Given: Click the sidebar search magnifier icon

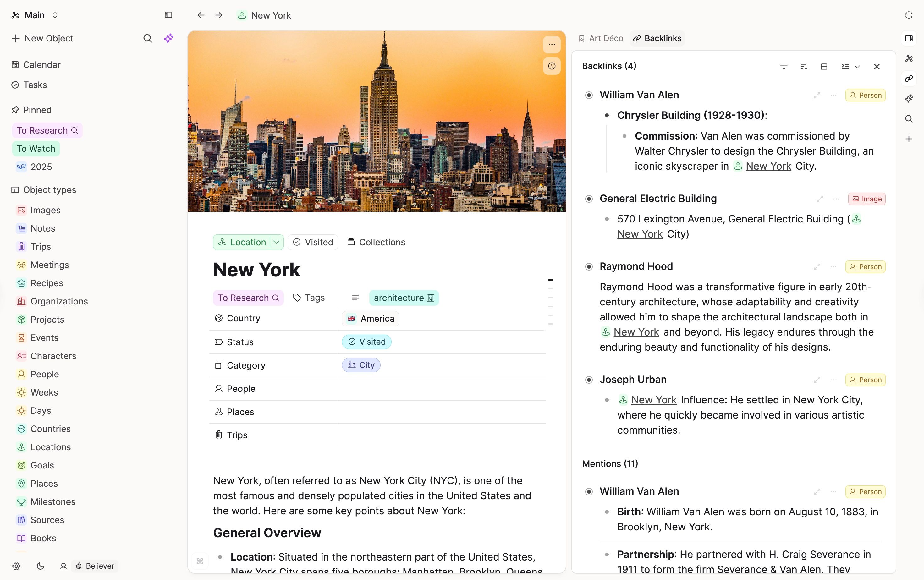Looking at the screenshot, I should 147,38.
